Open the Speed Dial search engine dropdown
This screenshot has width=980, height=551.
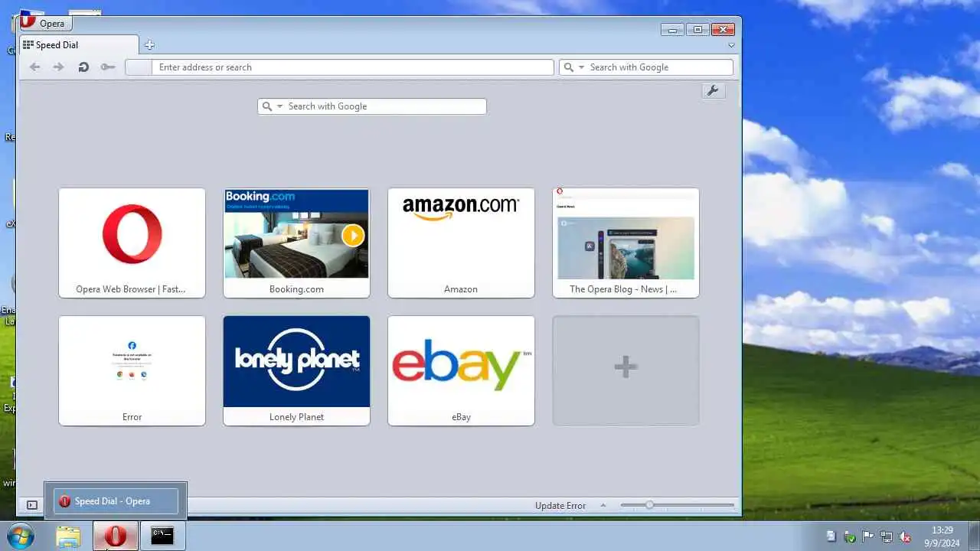coord(280,106)
